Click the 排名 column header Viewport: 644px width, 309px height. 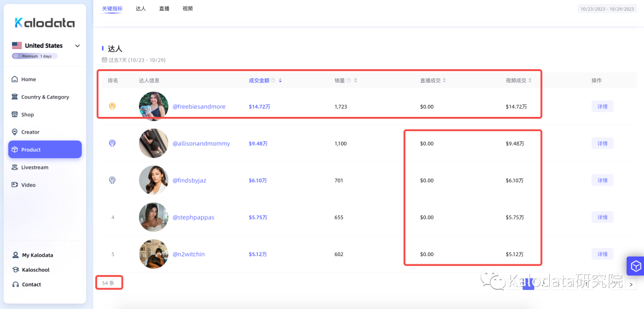pyautogui.click(x=113, y=81)
